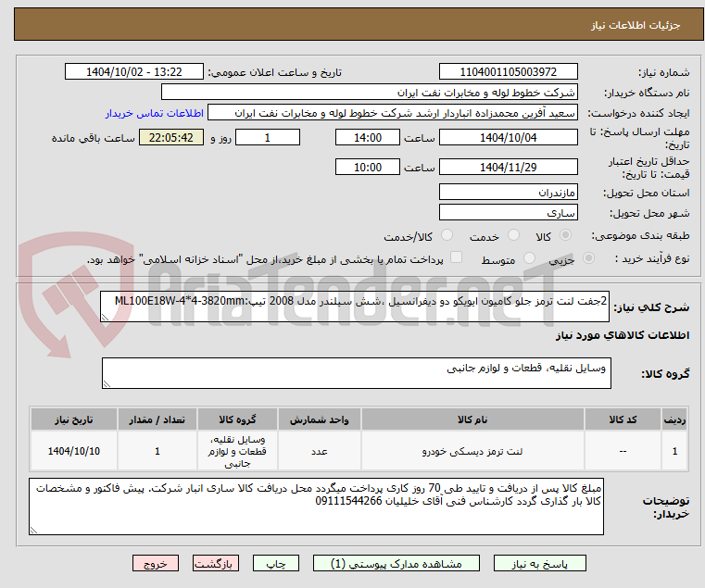Select the خدمت radio button

513,235
